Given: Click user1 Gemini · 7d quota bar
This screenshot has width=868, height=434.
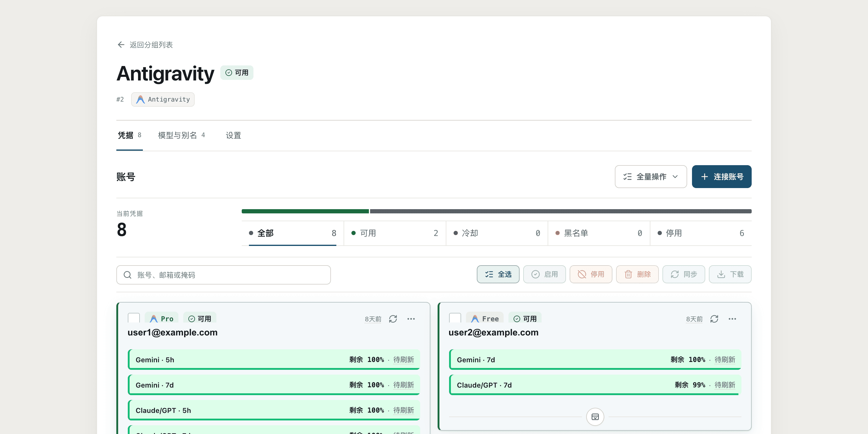Looking at the screenshot, I should pos(274,385).
